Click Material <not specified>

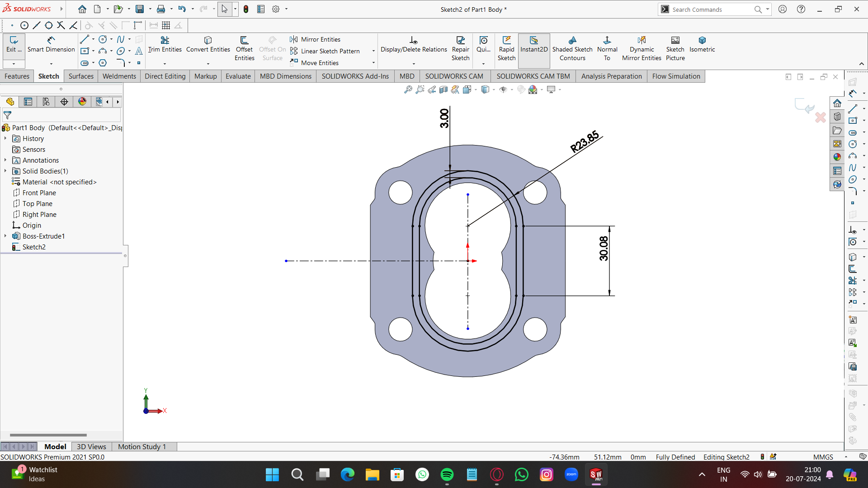59,182
